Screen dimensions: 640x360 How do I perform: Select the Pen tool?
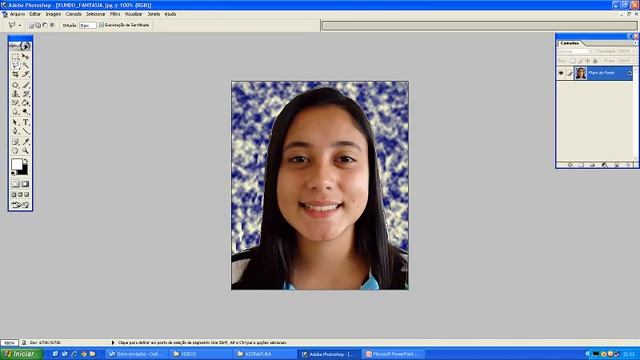(x=16, y=131)
